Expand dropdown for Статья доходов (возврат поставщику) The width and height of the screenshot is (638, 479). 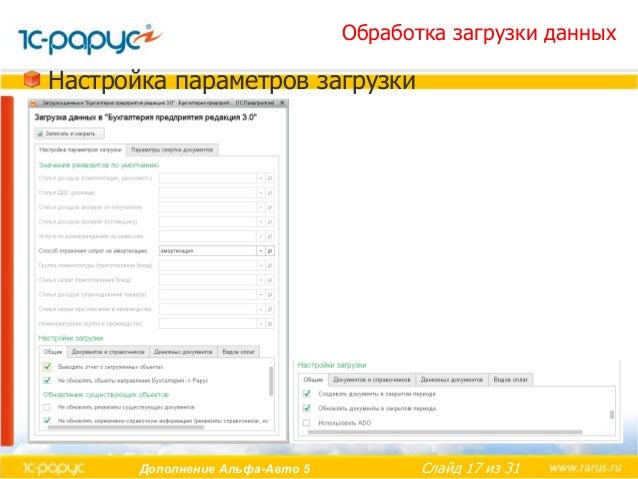(x=261, y=222)
